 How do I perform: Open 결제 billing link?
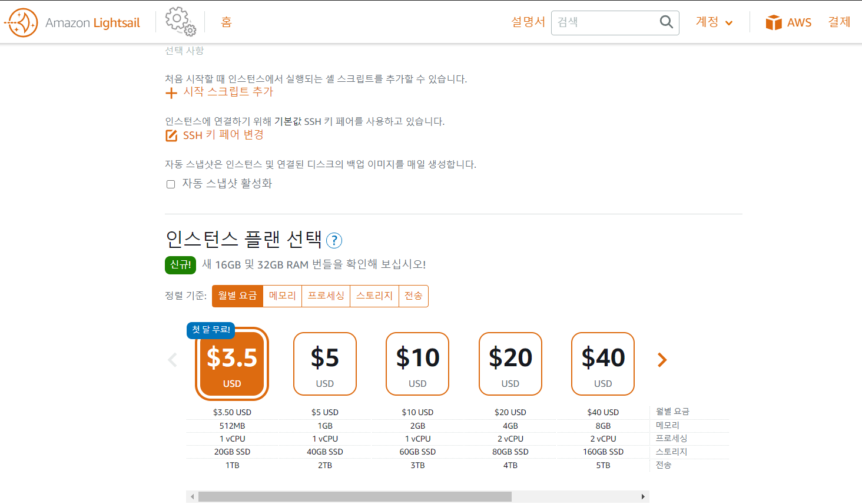click(839, 22)
